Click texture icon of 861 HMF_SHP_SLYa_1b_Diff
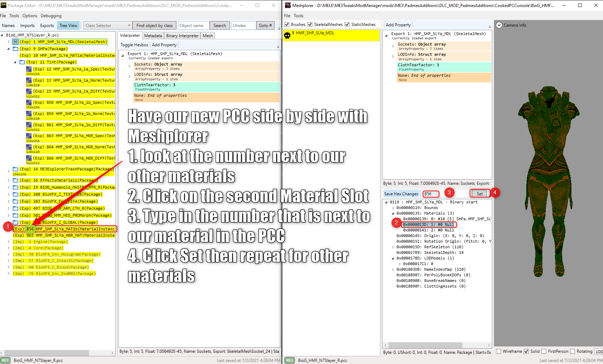The image size is (603, 364). (29, 125)
